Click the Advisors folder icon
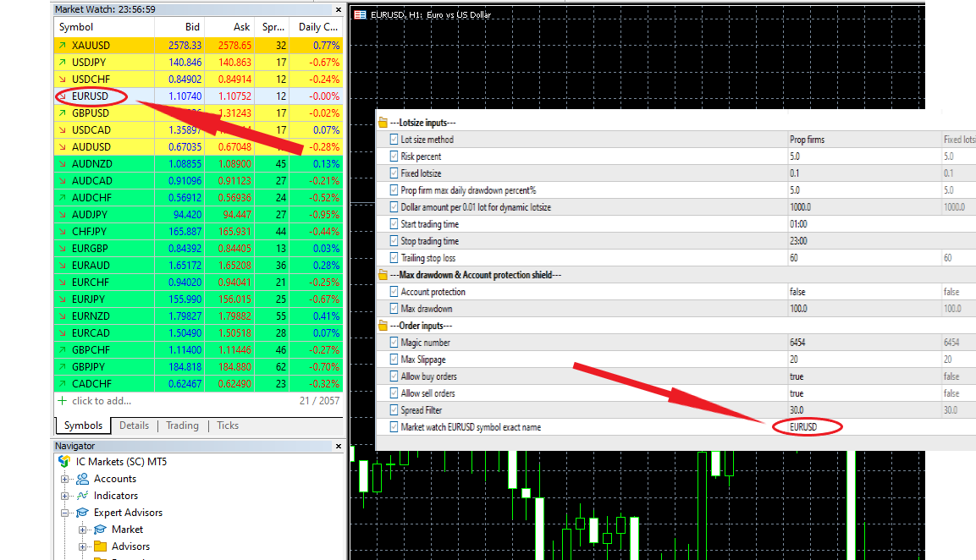The width and height of the screenshot is (976, 560). (x=100, y=546)
